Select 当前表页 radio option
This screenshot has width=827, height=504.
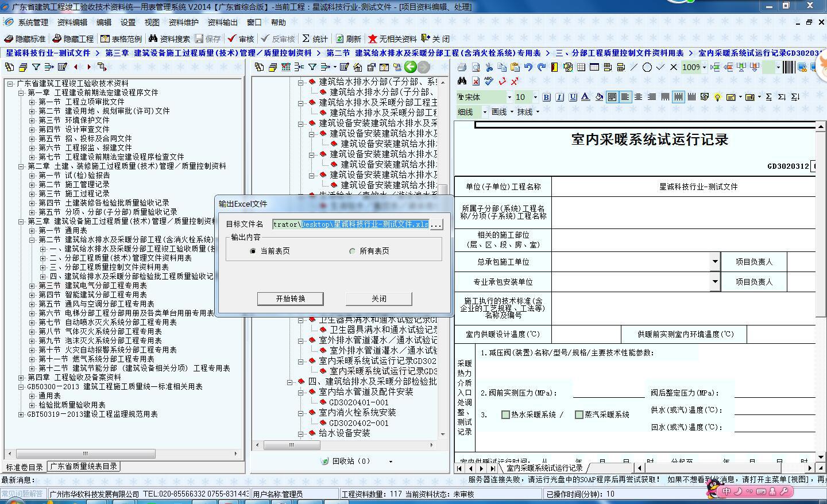[253, 251]
